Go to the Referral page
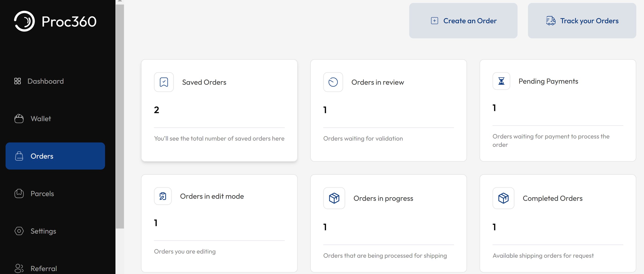Image resolution: width=644 pixels, height=274 pixels. click(x=43, y=268)
